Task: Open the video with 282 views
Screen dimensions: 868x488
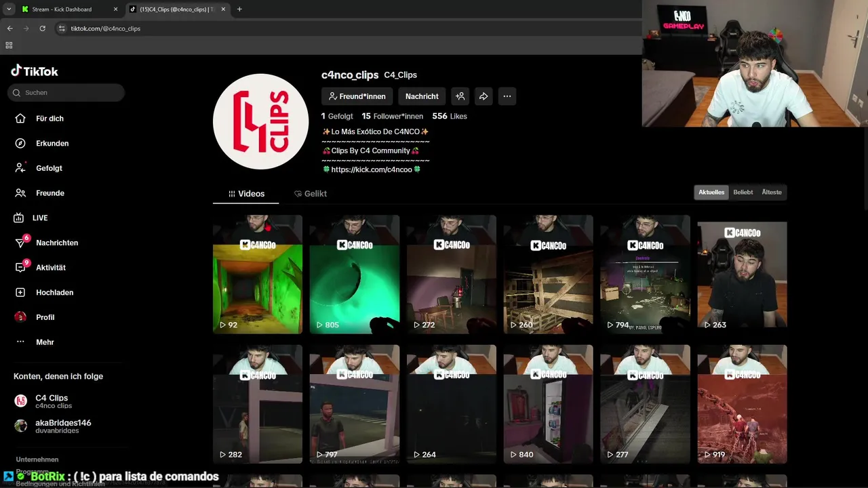Action: [258, 404]
